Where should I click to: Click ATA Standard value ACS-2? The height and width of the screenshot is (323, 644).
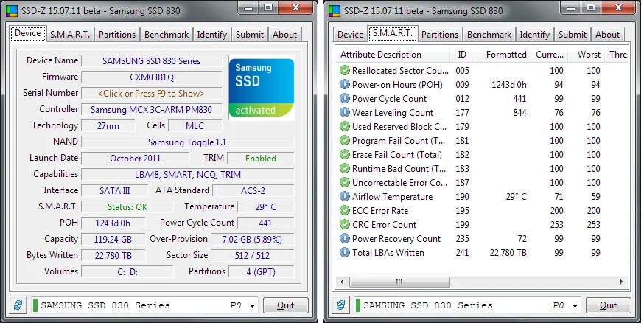coord(253,191)
